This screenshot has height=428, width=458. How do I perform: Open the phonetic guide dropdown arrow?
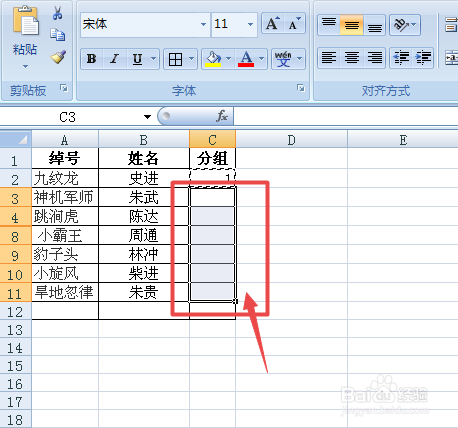click(x=300, y=59)
